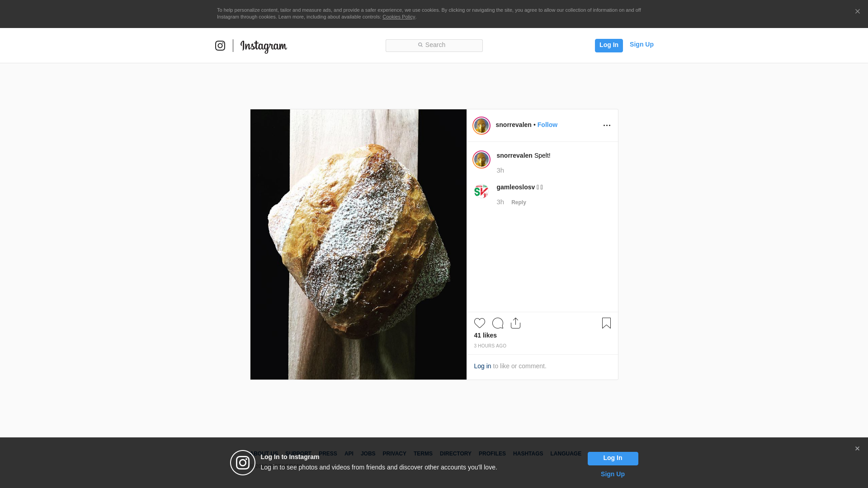Open TERMS footer link
The width and height of the screenshot is (868, 488).
[x=423, y=454]
